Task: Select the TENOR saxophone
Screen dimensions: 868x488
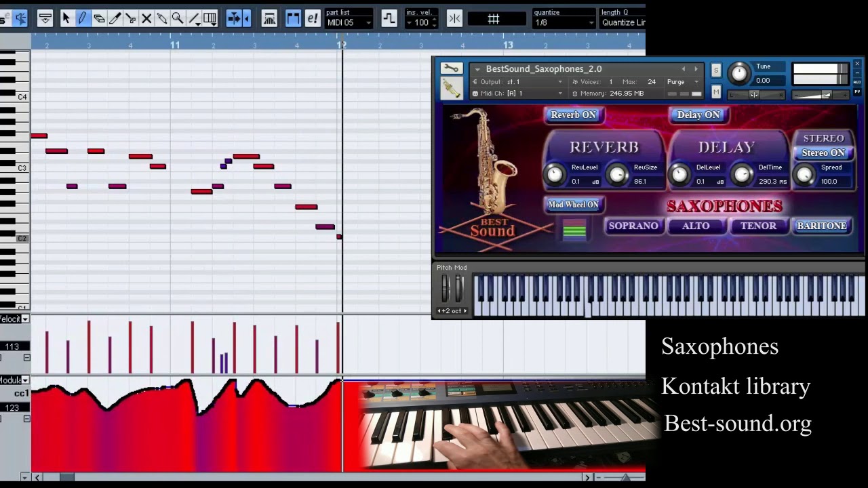Action: pos(758,226)
